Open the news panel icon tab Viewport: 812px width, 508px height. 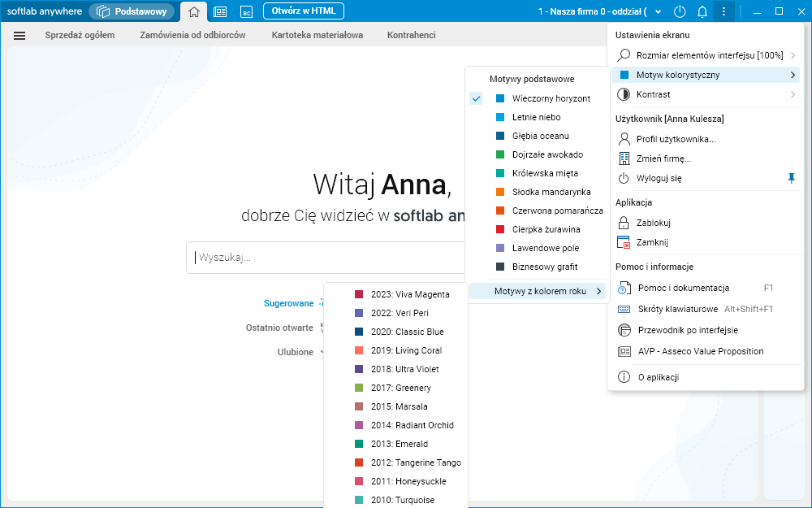tap(220, 11)
